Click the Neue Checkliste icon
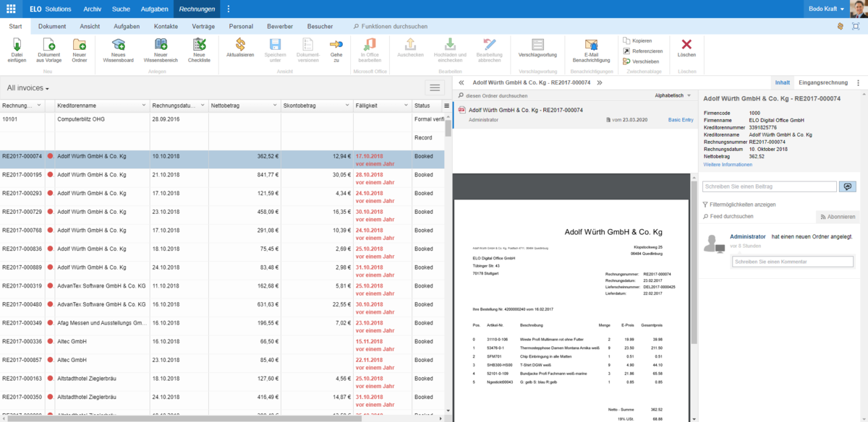This screenshot has height=422, width=868. pyautogui.click(x=199, y=45)
